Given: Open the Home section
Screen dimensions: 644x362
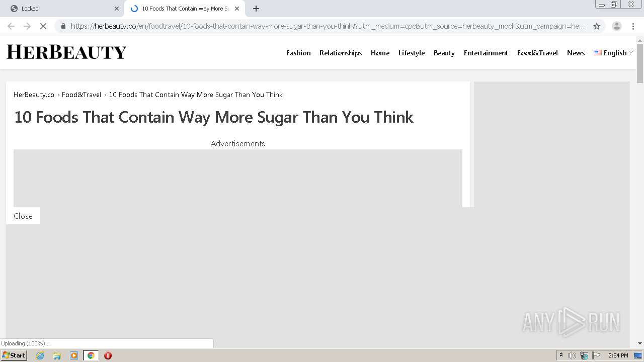Looking at the screenshot, I should tap(380, 53).
